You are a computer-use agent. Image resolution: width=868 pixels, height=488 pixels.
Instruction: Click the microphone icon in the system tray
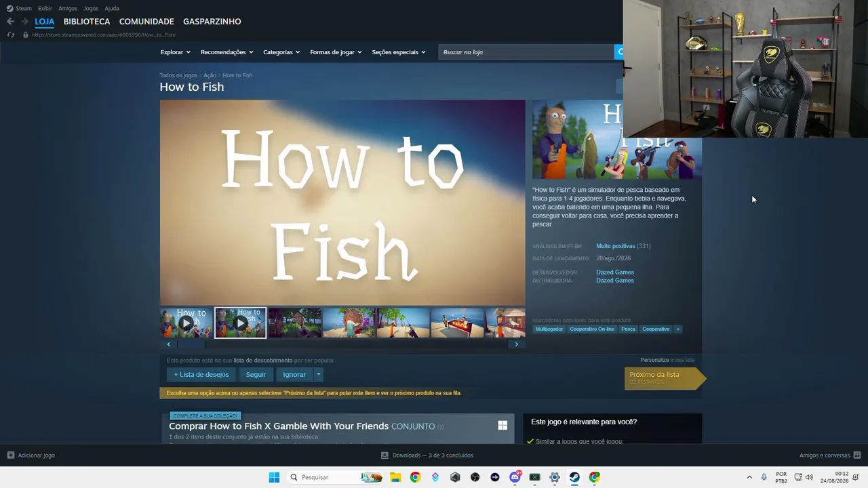[x=764, y=477]
